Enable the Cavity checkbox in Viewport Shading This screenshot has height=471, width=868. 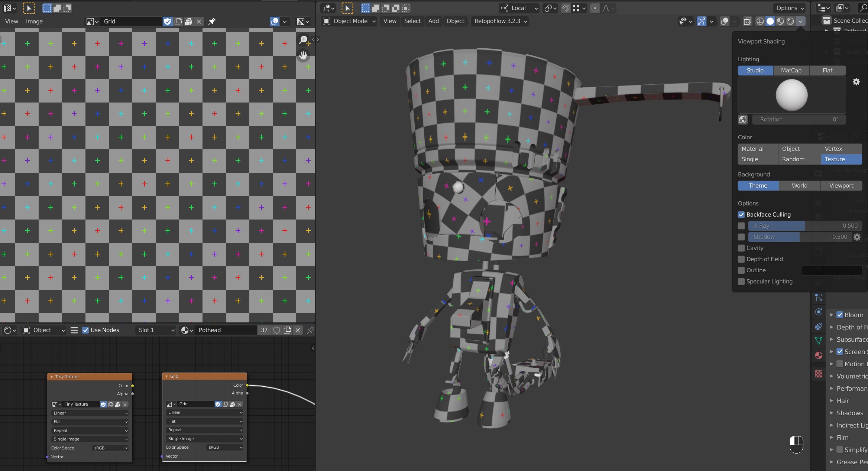click(742, 248)
